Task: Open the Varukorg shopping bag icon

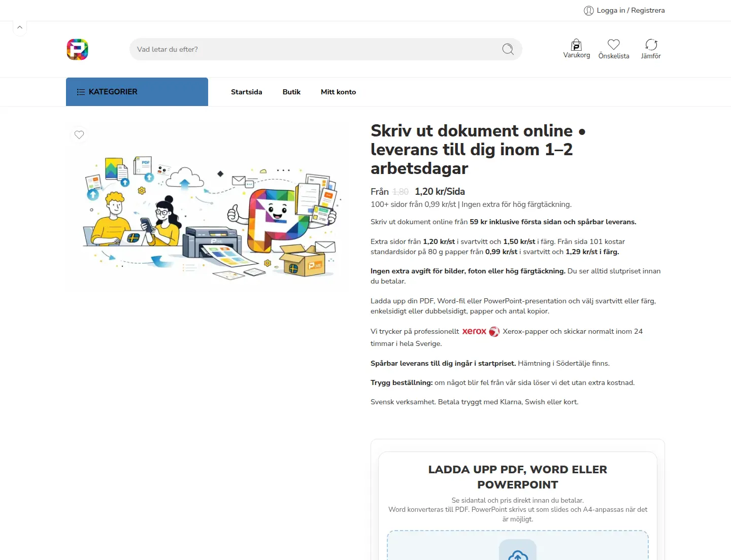Action: click(x=576, y=45)
